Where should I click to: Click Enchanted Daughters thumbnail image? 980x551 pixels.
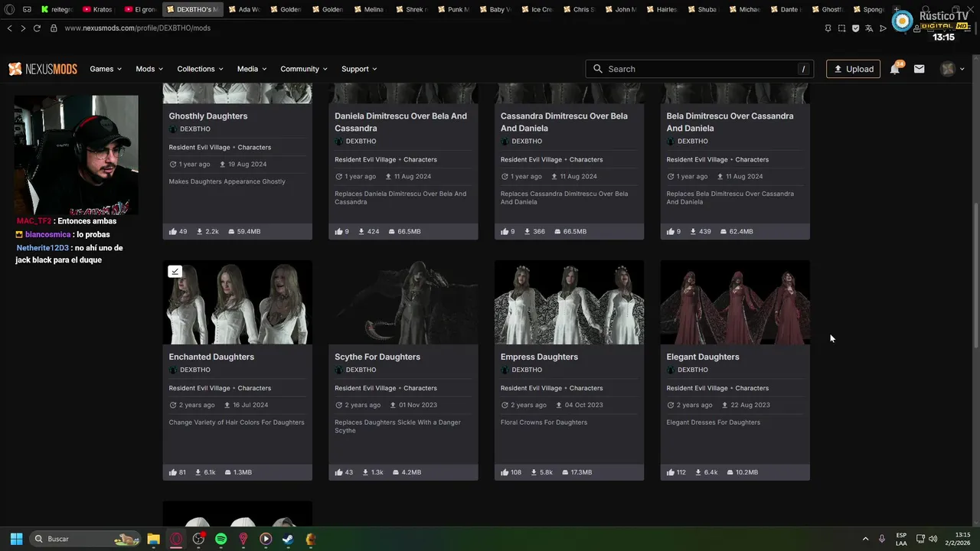(x=237, y=302)
